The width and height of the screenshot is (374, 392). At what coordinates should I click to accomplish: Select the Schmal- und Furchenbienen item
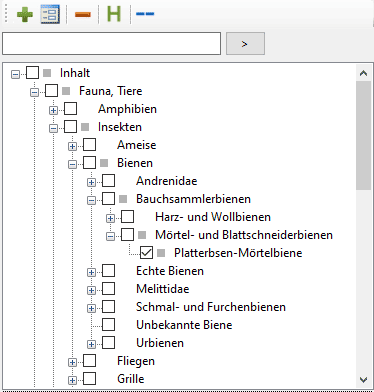coord(211,307)
